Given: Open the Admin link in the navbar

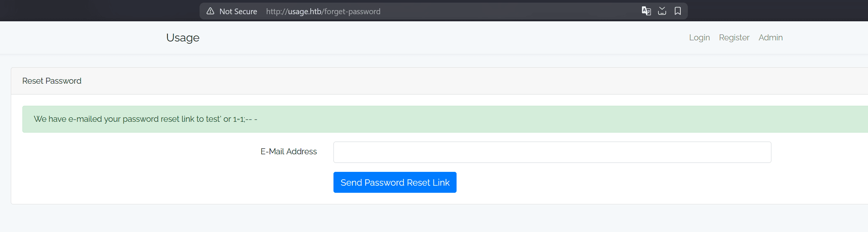Looking at the screenshot, I should 770,37.
